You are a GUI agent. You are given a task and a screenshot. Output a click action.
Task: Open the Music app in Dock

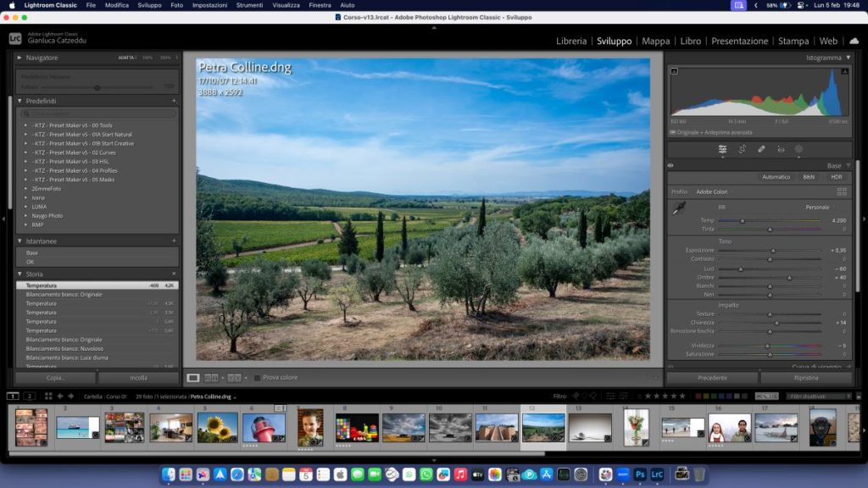tap(460, 474)
